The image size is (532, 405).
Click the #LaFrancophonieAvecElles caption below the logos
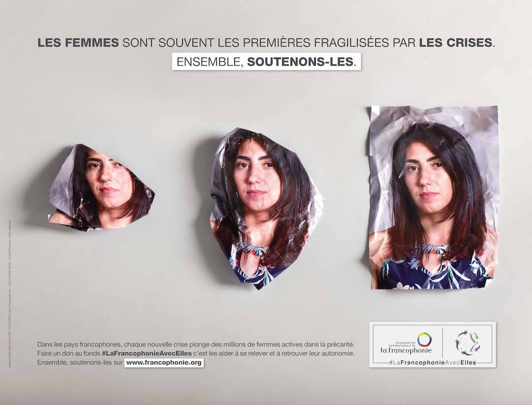(432, 363)
